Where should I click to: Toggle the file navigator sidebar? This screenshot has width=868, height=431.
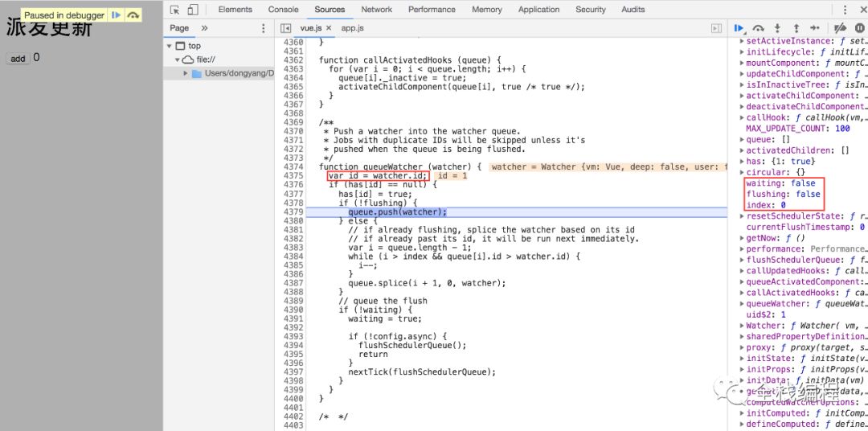click(x=285, y=28)
